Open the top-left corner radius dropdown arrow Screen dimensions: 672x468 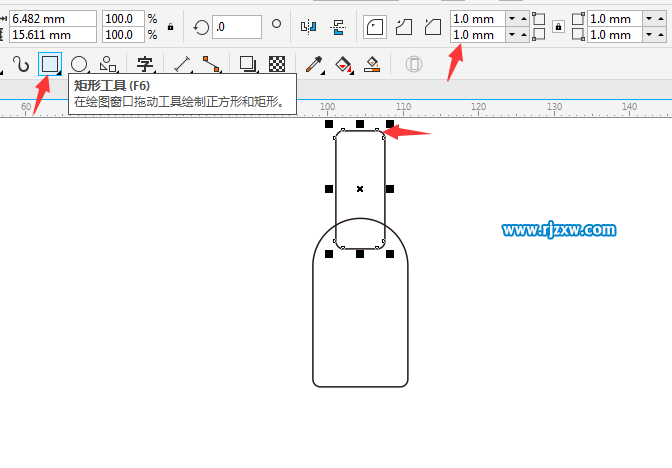512,18
